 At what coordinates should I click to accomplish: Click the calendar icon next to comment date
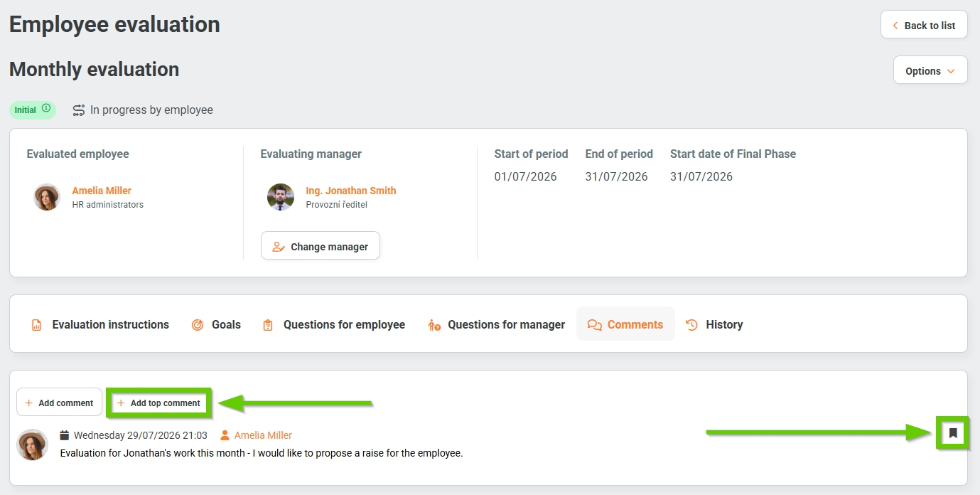(x=65, y=435)
